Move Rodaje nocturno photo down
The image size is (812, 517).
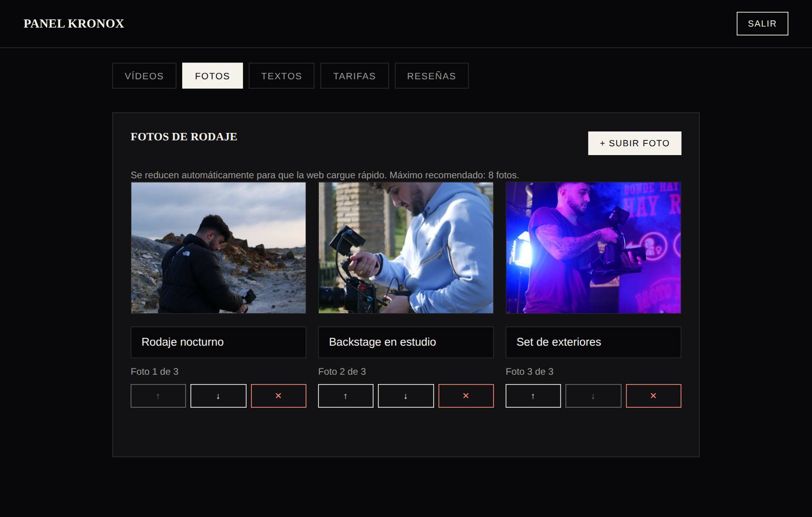(219, 396)
